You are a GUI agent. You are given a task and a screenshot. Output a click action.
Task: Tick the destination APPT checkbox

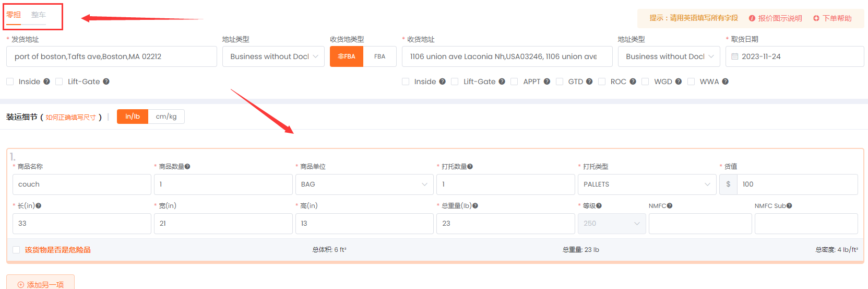[514, 82]
